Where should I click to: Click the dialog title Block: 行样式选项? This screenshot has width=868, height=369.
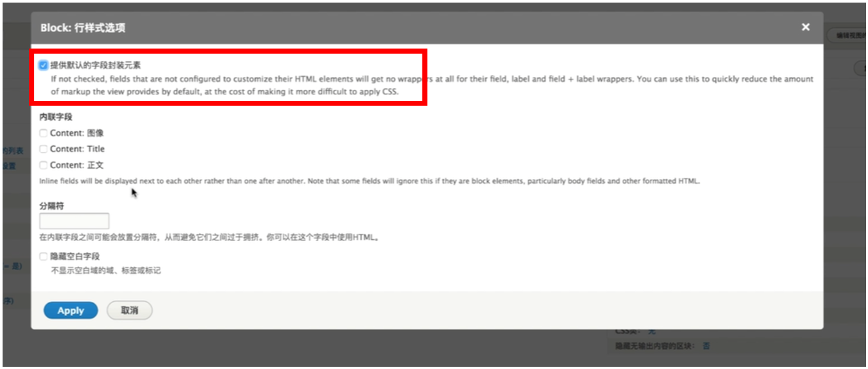(x=83, y=28)
